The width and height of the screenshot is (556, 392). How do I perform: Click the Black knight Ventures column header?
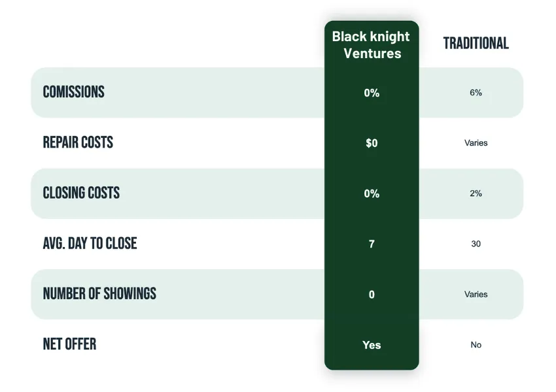372,45
